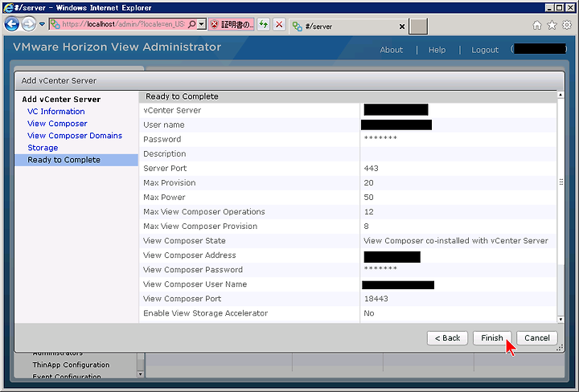The image size is (579, 392).
Task: Open Favorites star icon
Action: pyautogui.click(x=552, y=25)
